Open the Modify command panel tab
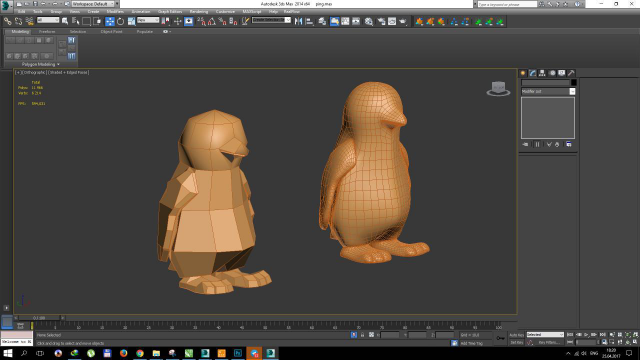Viewport: 640px width, 360px height. point(533,73)
